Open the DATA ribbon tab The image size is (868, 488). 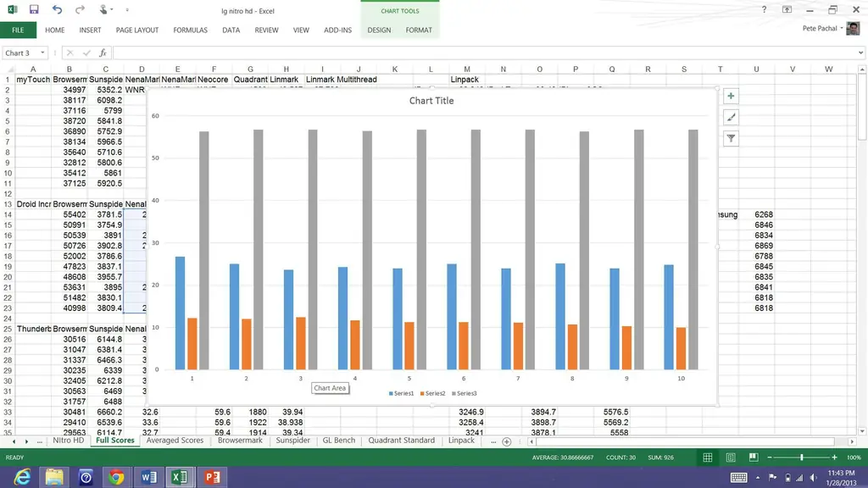pyautogui.click(x=231, y=30)
